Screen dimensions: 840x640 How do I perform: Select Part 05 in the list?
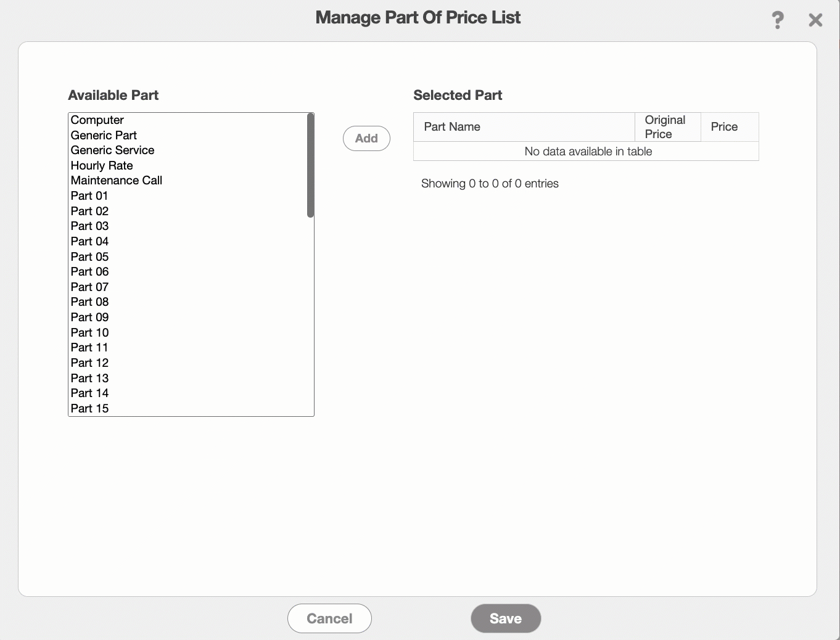point(89,256)
